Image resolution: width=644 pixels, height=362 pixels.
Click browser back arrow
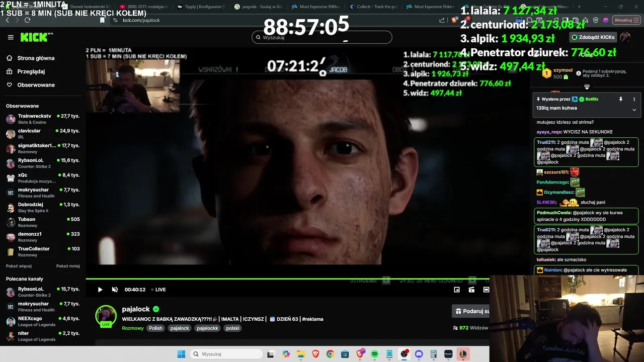(7, 20)
